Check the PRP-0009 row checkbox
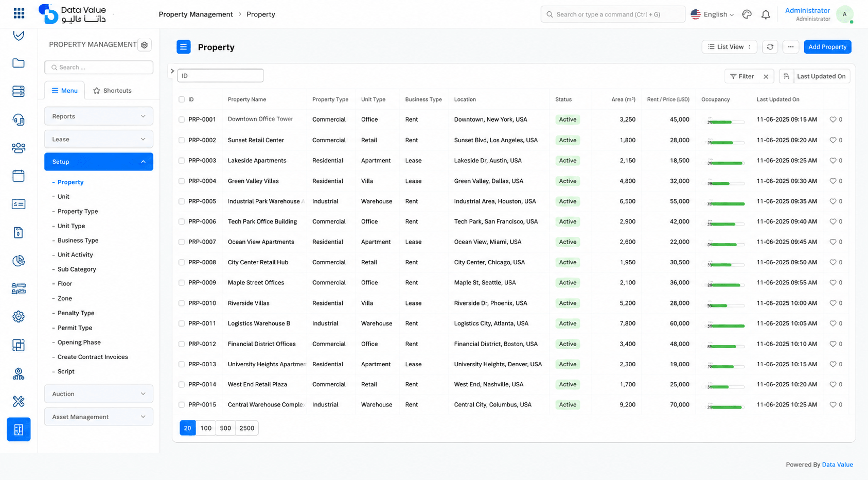Viewport: 868px width, 480px height. (x=182, y=283)
